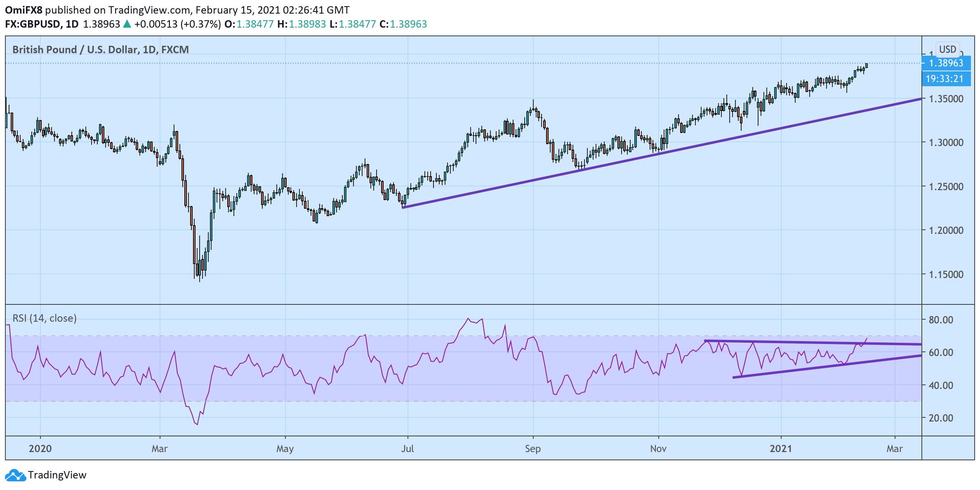Click the Nov label on time axis
Image resolution: width=980 pixels, height=490 pixels.
pyautogui.click(x=658, y=449)
